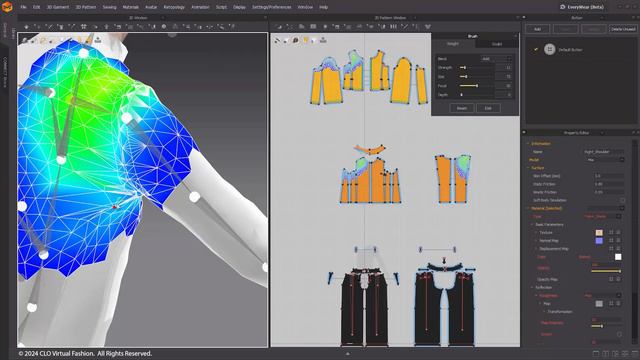Select the white shoulder joint on avatar
Image resolution: width=640 pixels, height=360 pixels.
click(x=127, y=118)
